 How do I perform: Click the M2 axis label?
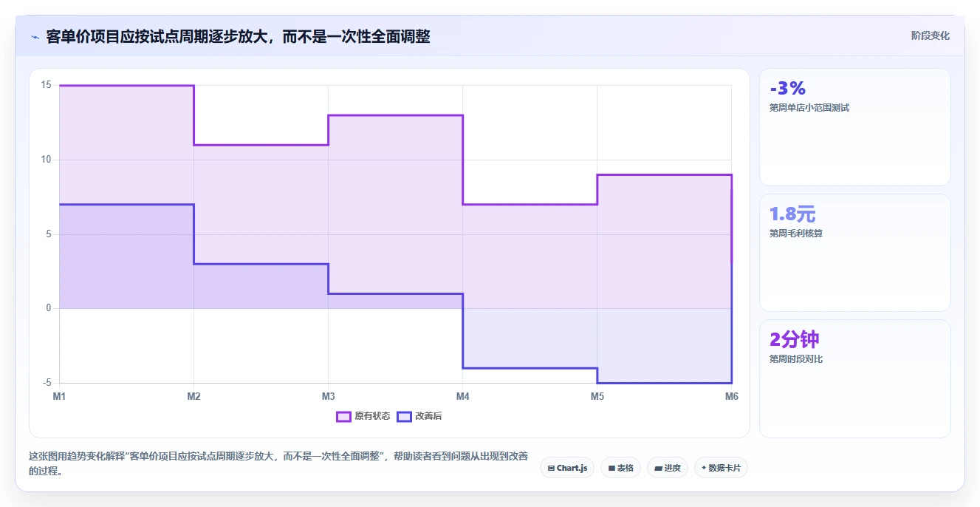pyautogui.click(x=193, y=397)
